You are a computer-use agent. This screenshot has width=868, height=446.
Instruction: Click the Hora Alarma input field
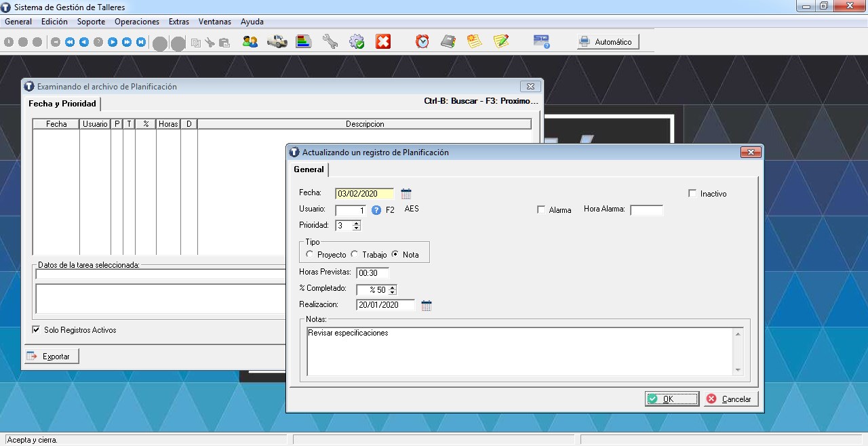tap(646, 210)
